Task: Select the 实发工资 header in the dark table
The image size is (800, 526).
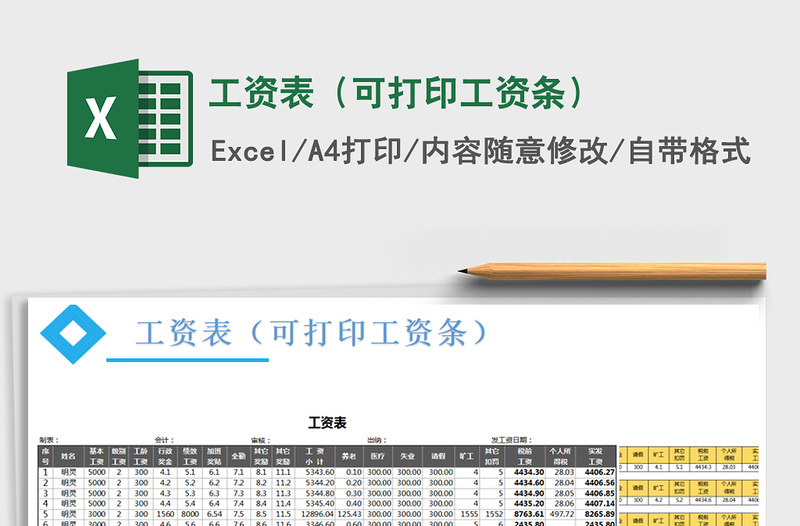Action: [595, 456]
